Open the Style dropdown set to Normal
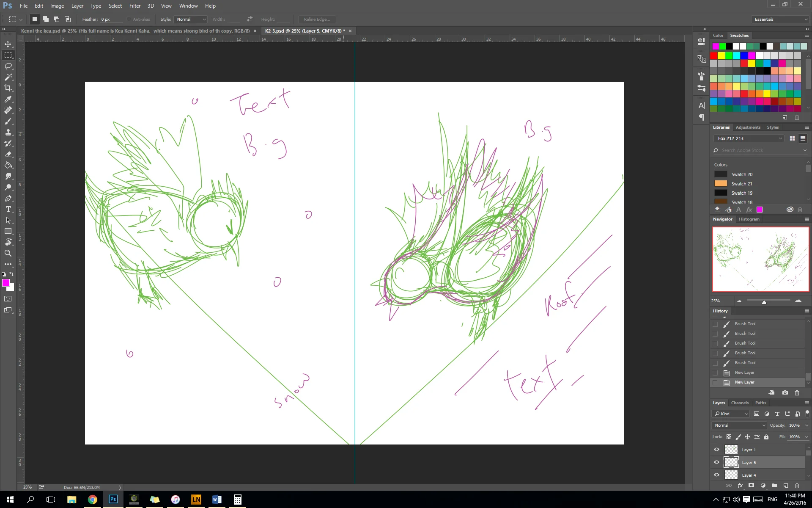Image resolution: width=812 pixels, height=508 pixels. pyautogui.click(x=191, y=19)
